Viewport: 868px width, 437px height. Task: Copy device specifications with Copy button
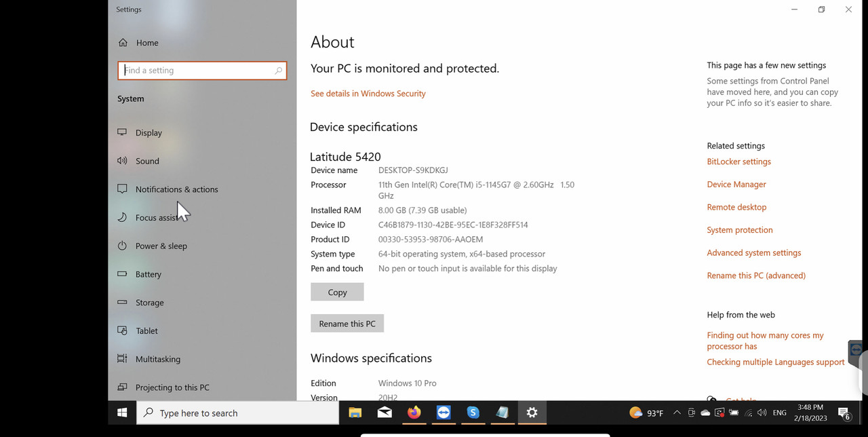click(x=337, y=292)
